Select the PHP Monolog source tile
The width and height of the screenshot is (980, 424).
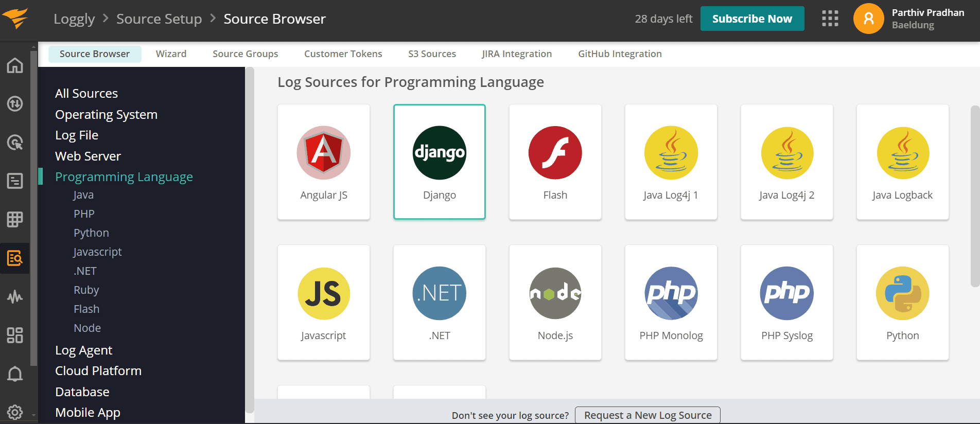point(671,302)
